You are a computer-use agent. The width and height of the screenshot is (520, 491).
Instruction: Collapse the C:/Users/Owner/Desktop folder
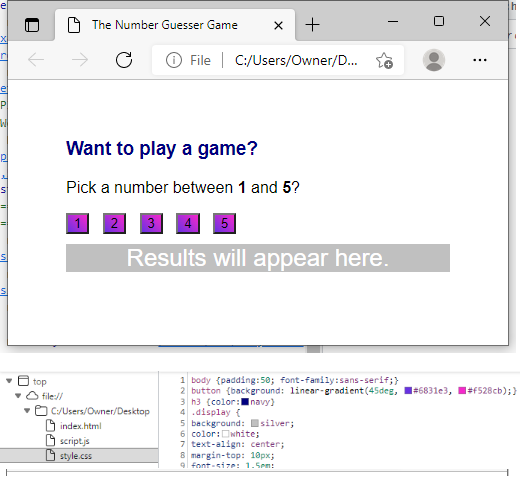[27, 411]
